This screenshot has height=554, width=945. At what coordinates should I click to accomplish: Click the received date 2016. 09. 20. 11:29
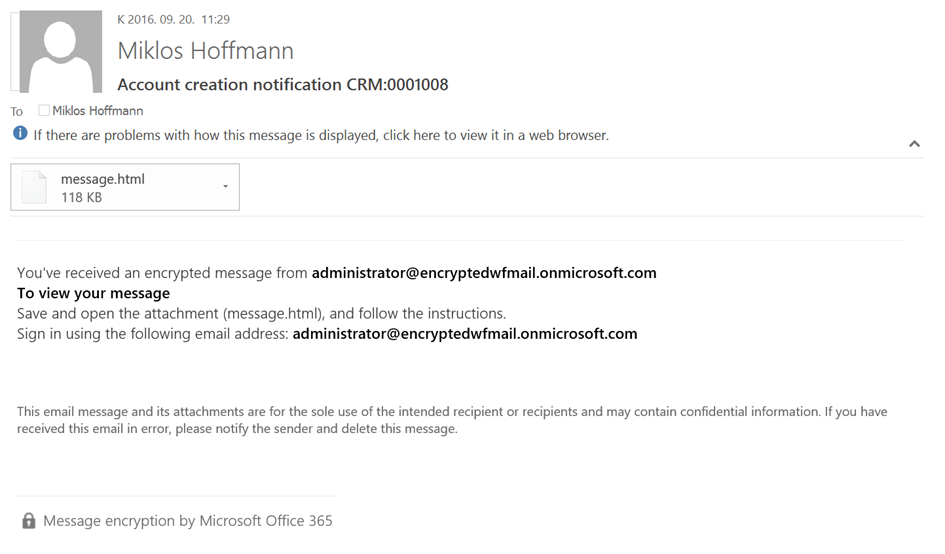(173, 19)
